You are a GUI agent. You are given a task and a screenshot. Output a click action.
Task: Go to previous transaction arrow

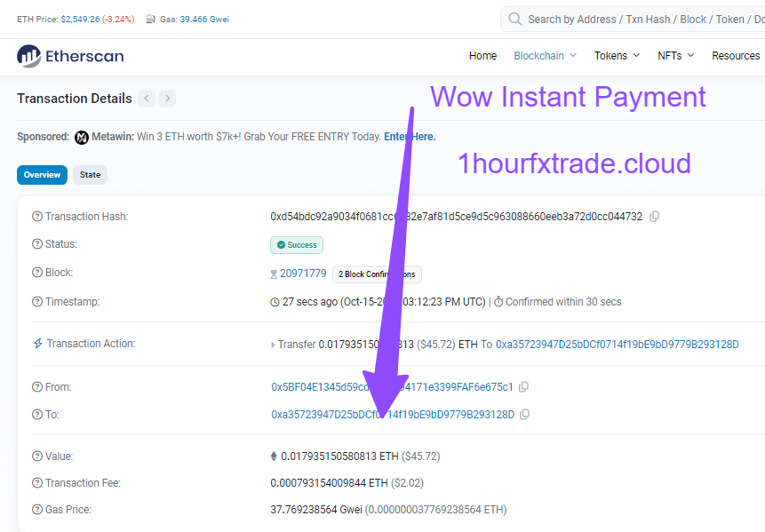tap(147, 99)
